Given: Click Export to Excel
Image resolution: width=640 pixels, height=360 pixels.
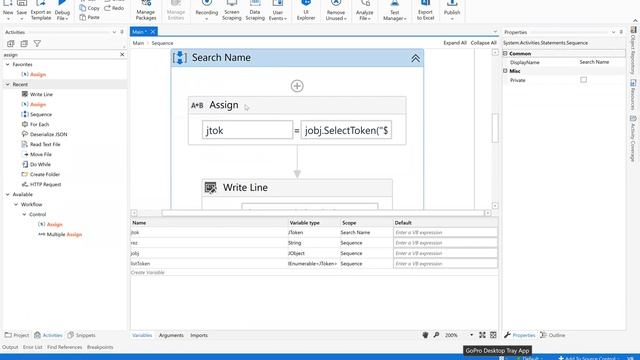Looking at the screenshot, I should (425, 10).
